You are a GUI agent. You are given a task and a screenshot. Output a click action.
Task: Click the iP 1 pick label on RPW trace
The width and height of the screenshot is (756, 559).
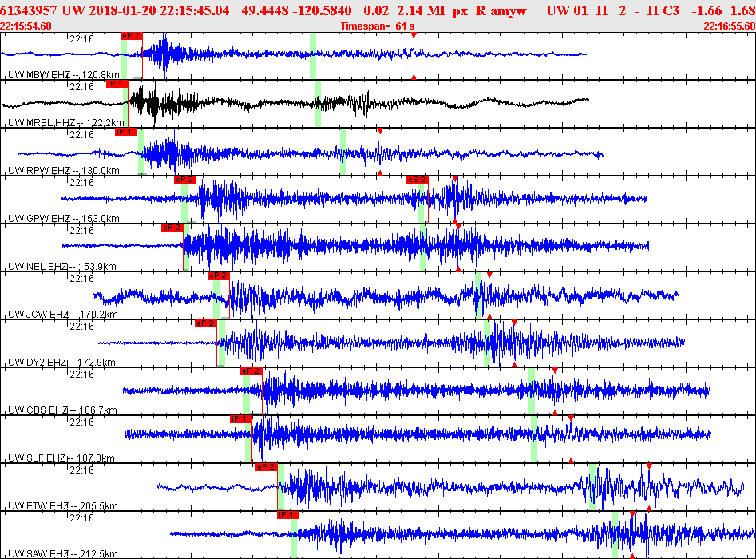[x=126, y=132]
